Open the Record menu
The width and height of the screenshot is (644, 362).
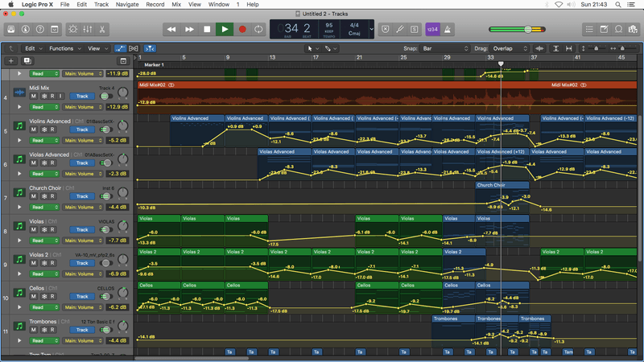[155, 5]
